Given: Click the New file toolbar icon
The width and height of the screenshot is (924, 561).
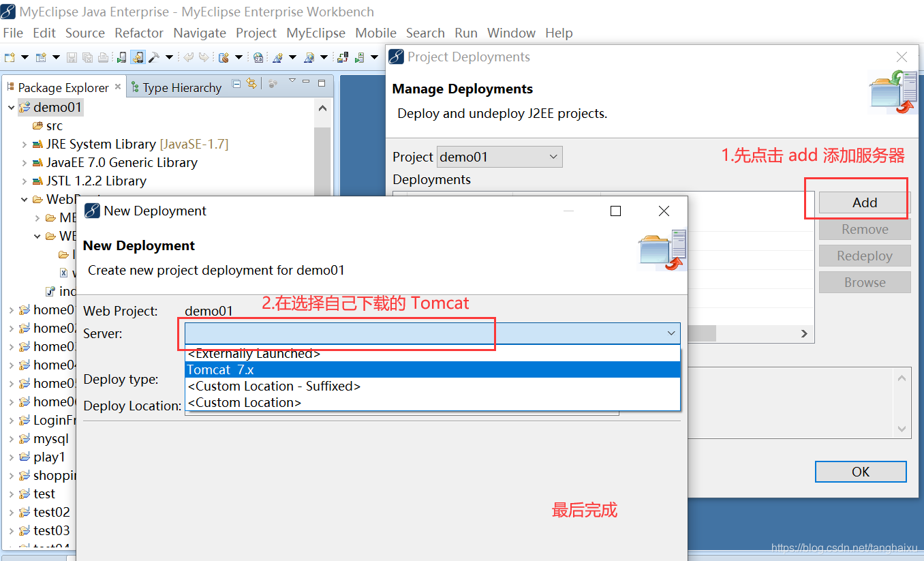Looking at the screenshot, I should tap(10, 57).
